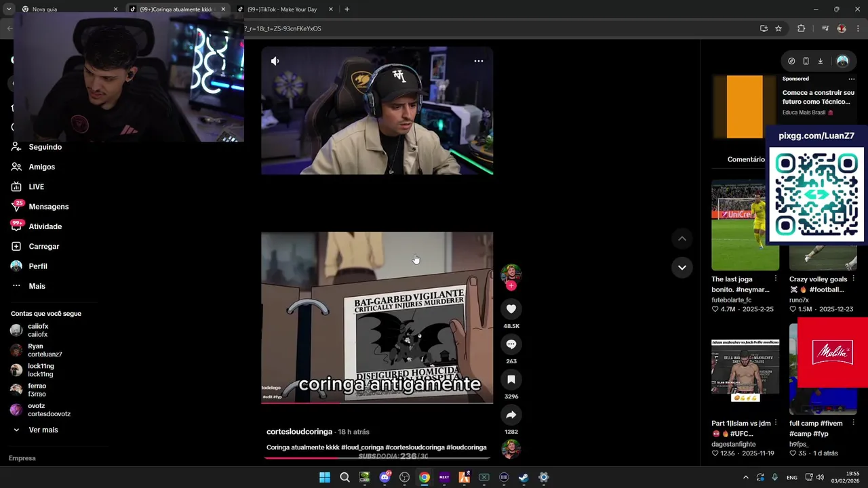This screenshot has height=488, width=868.
Task: Mute the top video sound
Action: tap(275, 61)
